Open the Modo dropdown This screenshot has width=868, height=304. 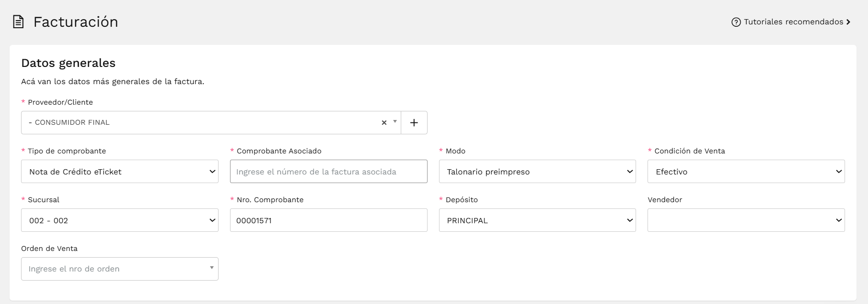pos(538,172)
